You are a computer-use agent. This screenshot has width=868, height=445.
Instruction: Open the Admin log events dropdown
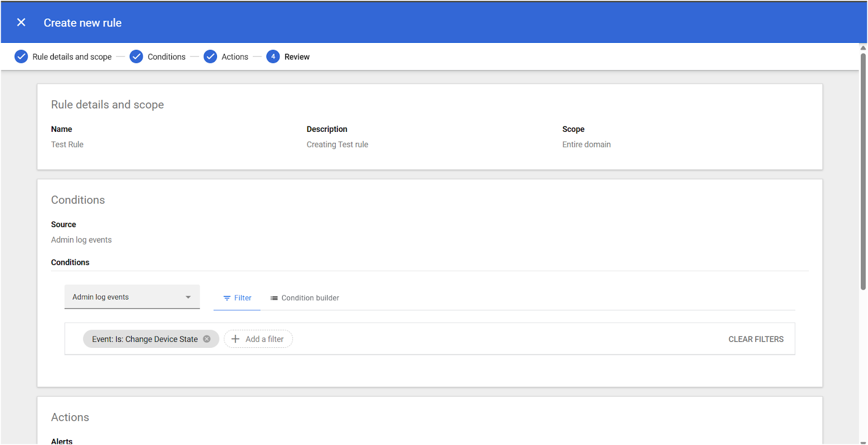click(x=132, y=297)
